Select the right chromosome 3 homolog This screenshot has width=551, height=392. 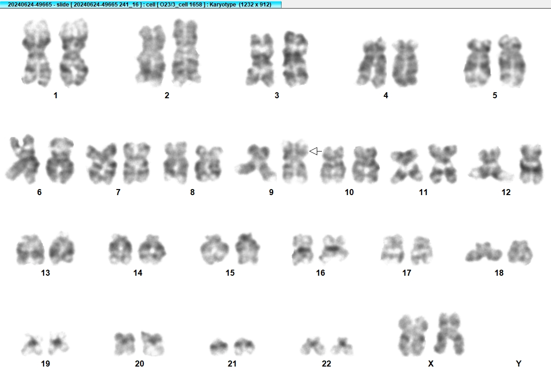click(296, 58)
